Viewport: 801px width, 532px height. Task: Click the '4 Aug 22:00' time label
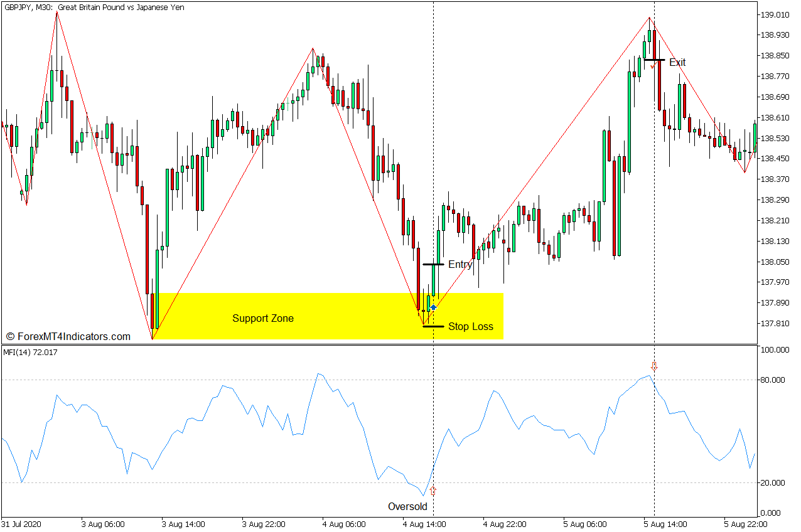505,524
